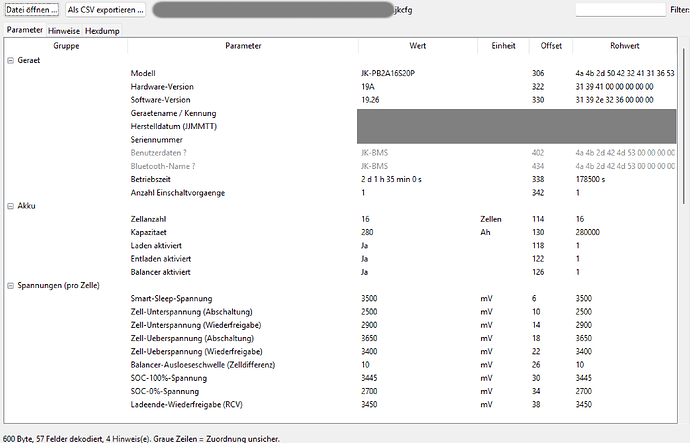Click the Zellen unit cell
Image resolution: width=690 pixels, height=443 pixels.
491,219
